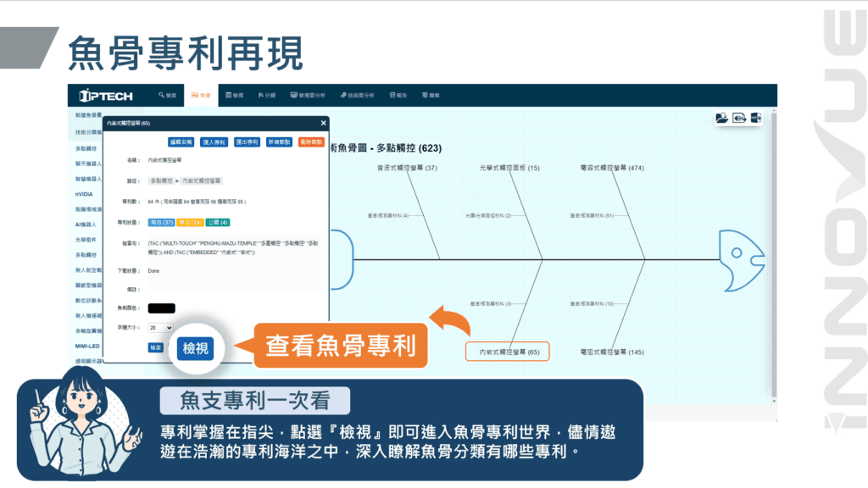This screenshot has width=868, height=488.
Task: Click the 刪除節點 delete node button
Action: coord(311,142)
